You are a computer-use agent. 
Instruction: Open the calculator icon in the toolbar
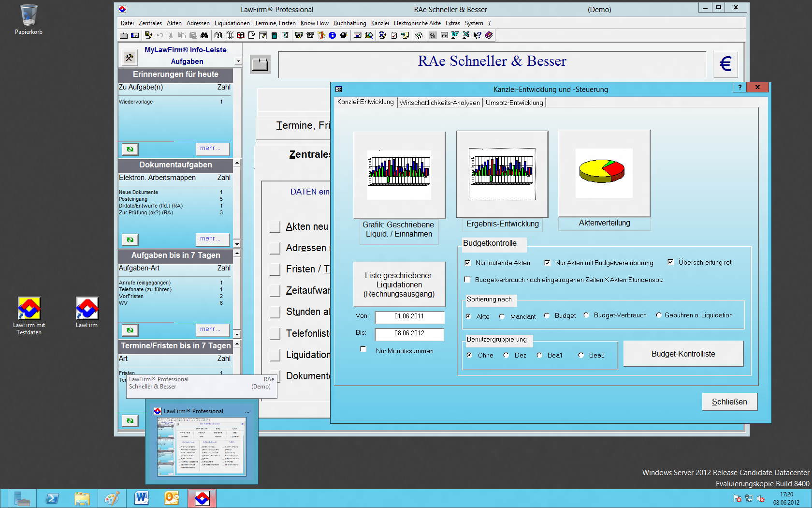pos(444,35)
